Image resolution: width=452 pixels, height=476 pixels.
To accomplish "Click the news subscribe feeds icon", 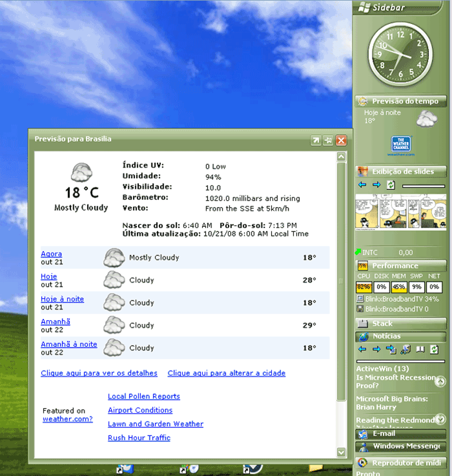I will (x=405, y=350).
